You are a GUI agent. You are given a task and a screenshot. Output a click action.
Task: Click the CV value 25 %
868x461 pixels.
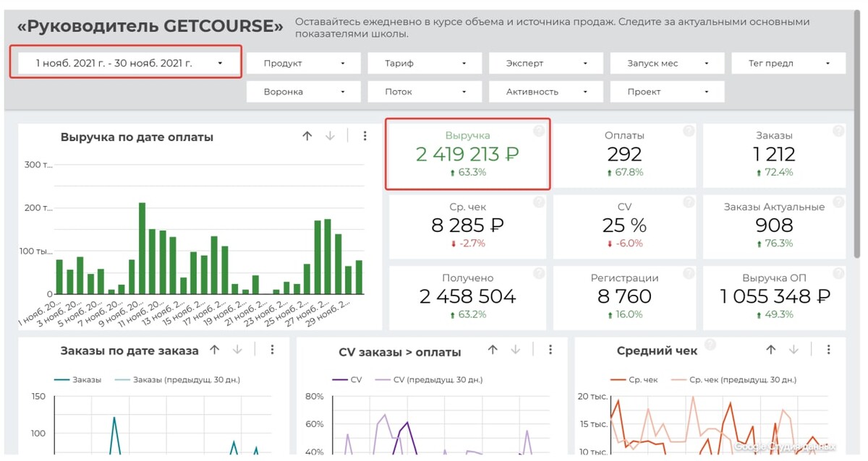point(624,225)
